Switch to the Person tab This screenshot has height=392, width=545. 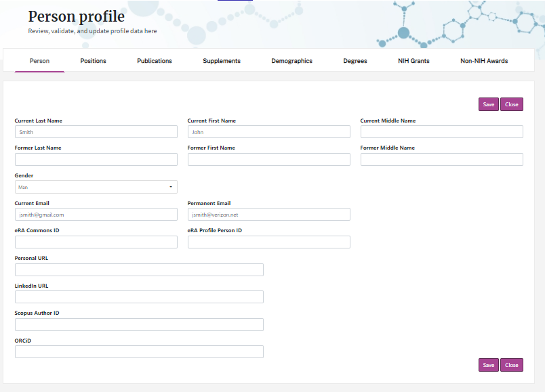(x=39, y=61)
